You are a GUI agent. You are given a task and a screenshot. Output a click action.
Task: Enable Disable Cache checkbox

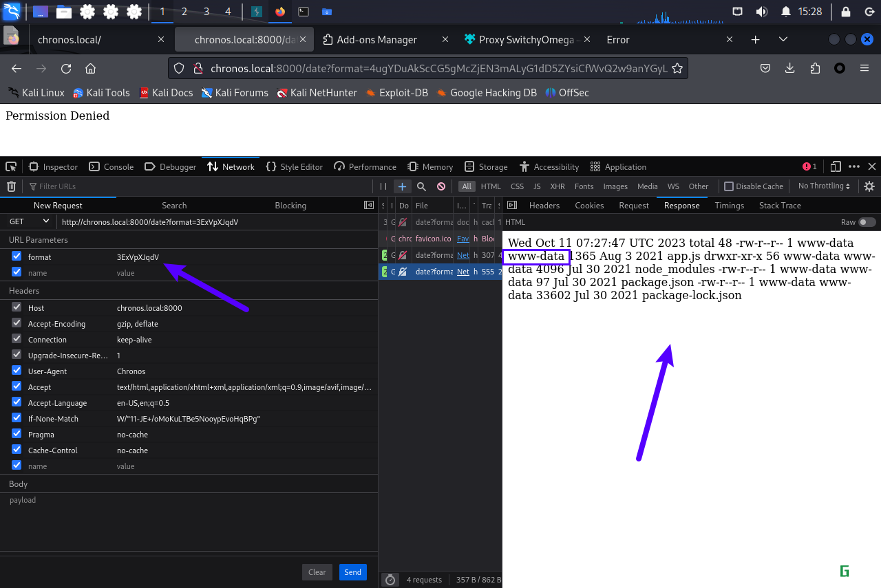coord(729,186)
